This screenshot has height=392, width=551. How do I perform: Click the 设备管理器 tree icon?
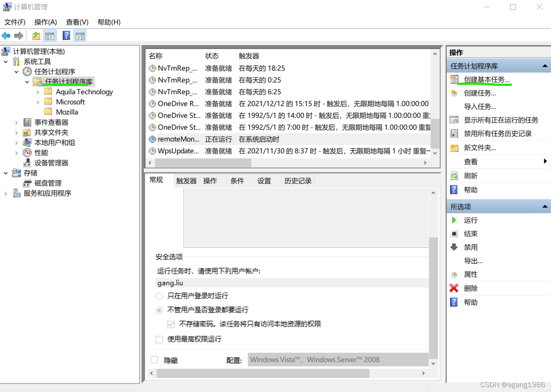(x=27, y=163)
